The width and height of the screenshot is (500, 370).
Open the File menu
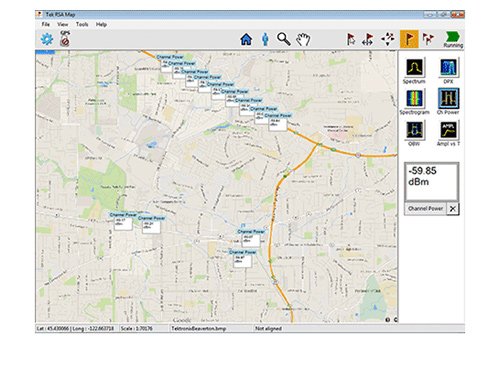click(x=46, y=24)
